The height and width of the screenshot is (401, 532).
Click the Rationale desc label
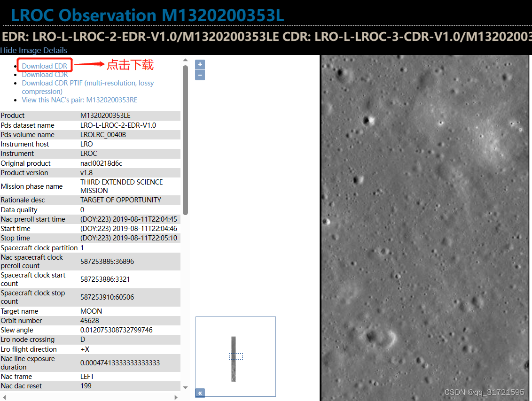[x=23, y=200]
